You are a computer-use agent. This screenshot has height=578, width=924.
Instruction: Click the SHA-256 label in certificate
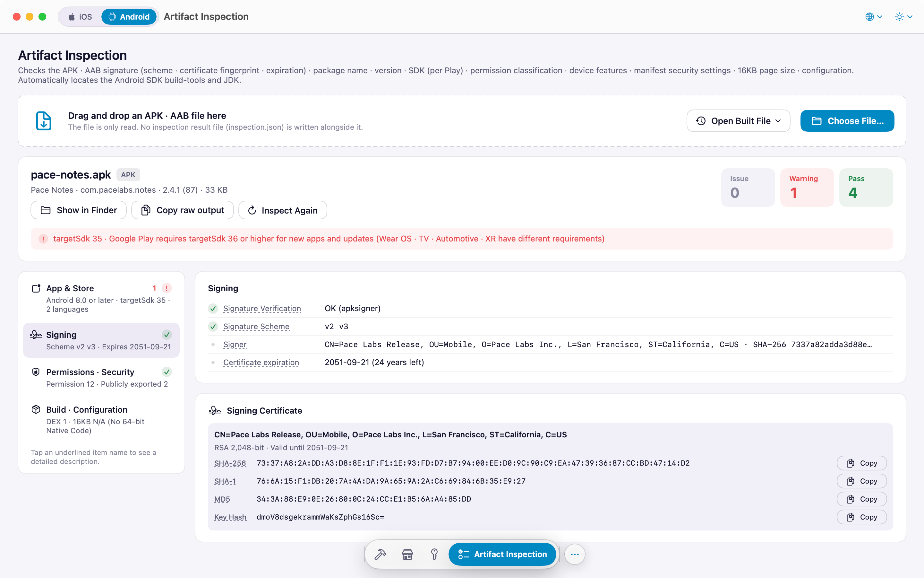click(230, 463)
